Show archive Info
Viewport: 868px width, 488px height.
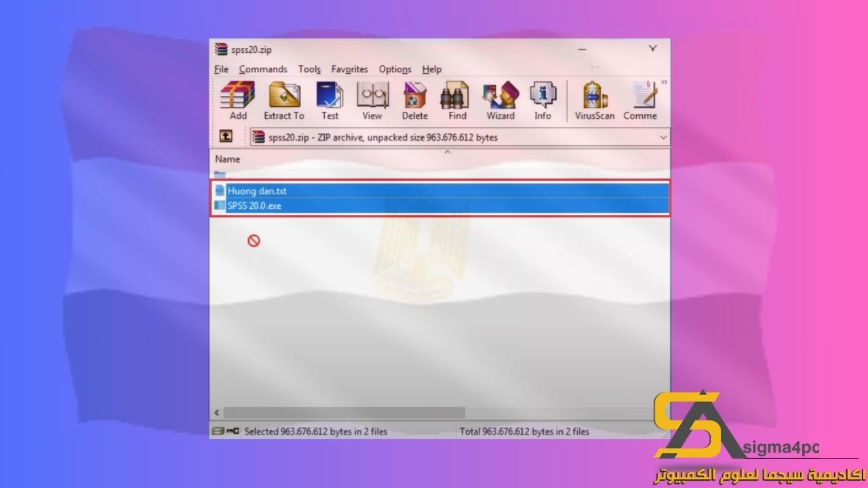pos(542,100)
